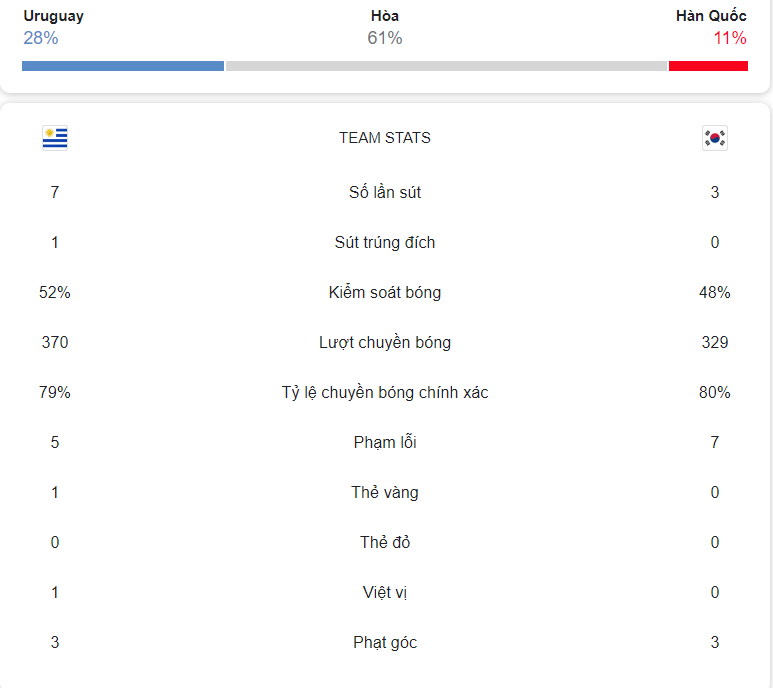Click the Hòa draw label

tap(385, 16)
